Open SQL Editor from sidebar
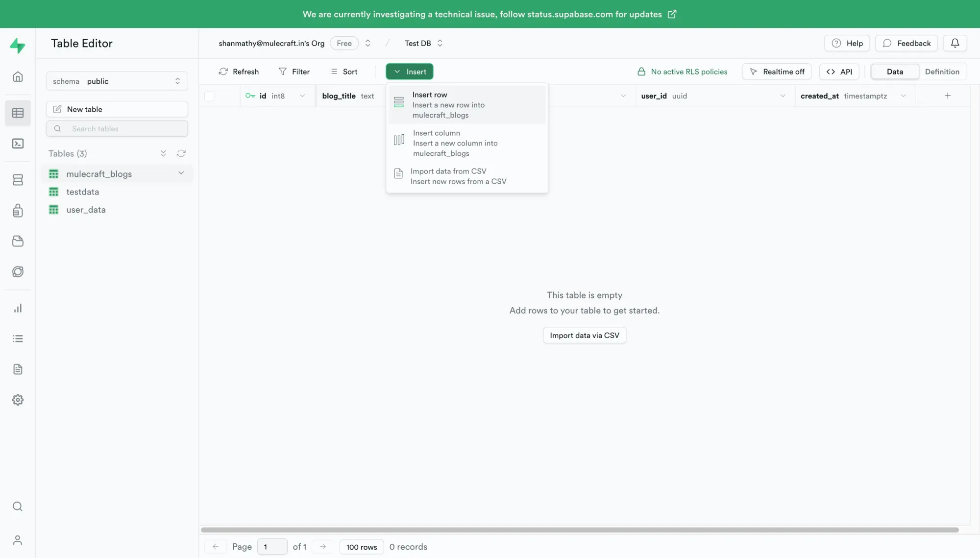Viewport: 980px width, 558px height. coord(18,144)
